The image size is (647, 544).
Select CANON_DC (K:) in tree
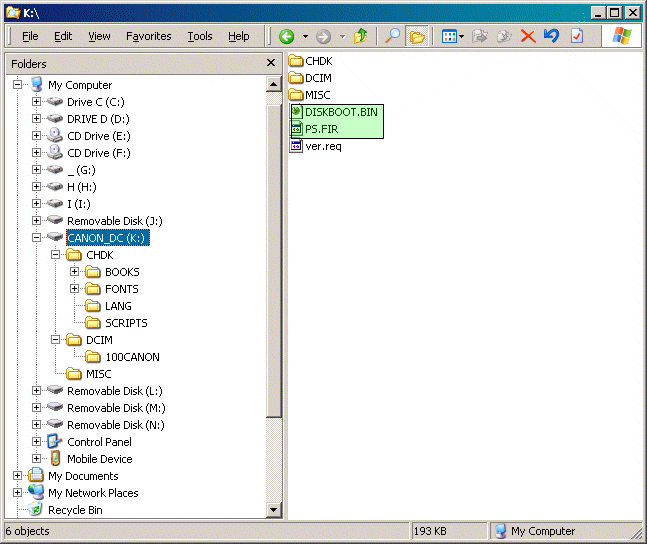107,238
